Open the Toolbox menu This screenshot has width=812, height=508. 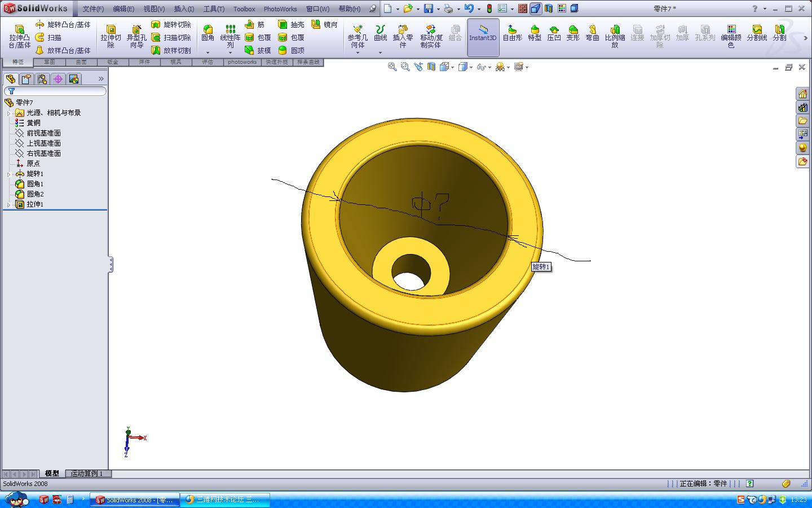[x=244, y=9]
